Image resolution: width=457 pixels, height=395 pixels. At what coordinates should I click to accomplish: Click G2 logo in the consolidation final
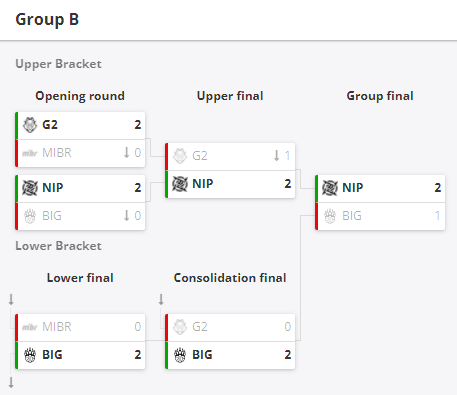pyautogui.click(x=180, y=327)
